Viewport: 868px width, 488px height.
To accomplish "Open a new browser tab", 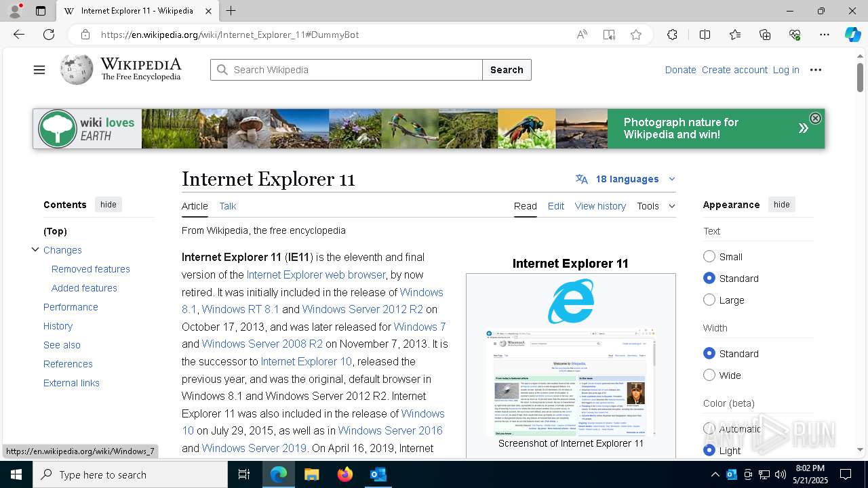I will click(231, 11).
